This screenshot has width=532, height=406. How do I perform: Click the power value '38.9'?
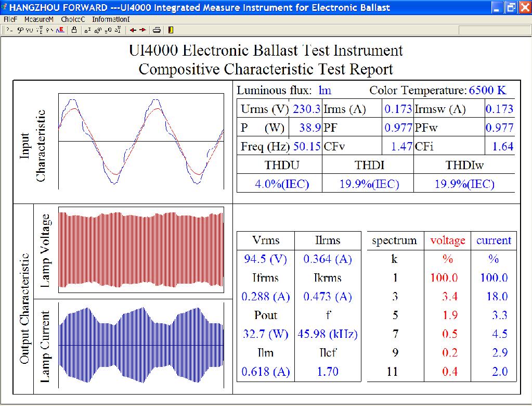tap(310, 128)
